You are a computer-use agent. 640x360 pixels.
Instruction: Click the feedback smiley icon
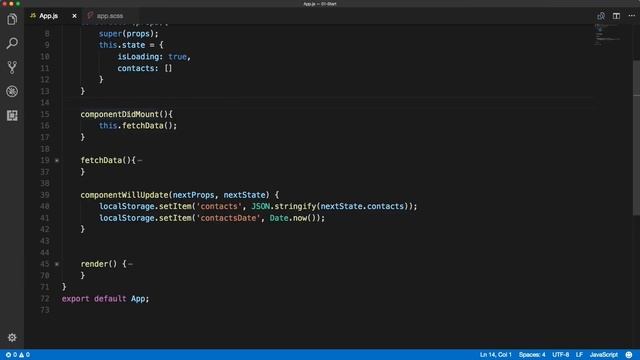click(x=629, y=355)
